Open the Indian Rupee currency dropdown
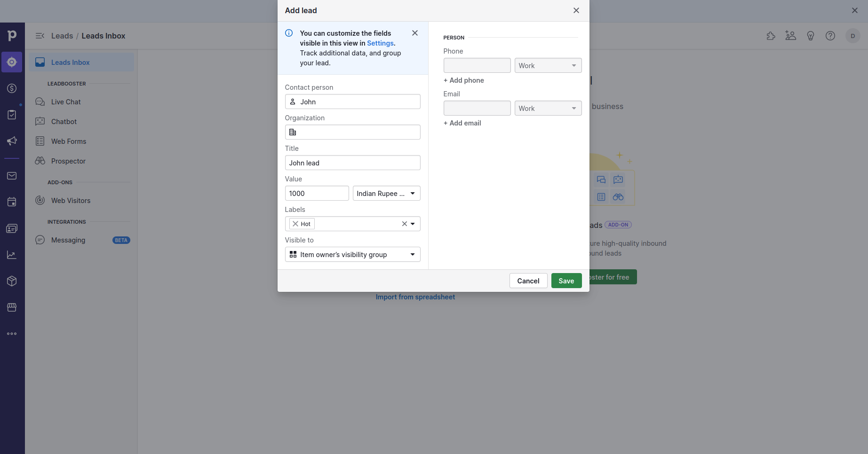This screenshot has width=868, height=454. (x=386, y=193)
